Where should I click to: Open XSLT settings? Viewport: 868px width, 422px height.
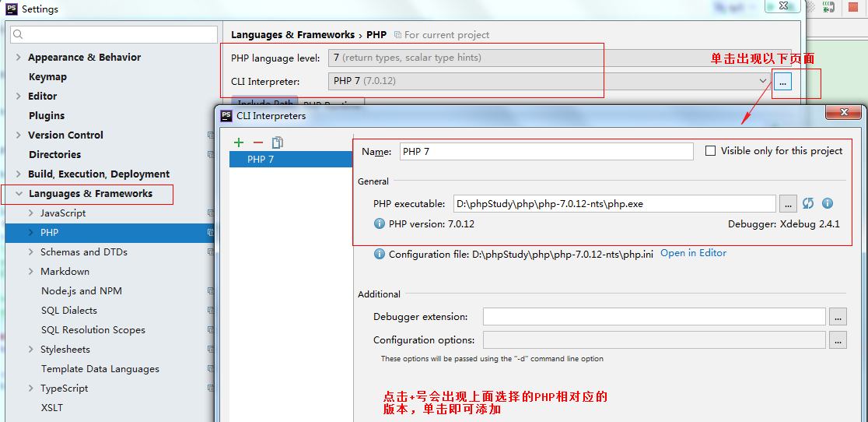[52, 408]
